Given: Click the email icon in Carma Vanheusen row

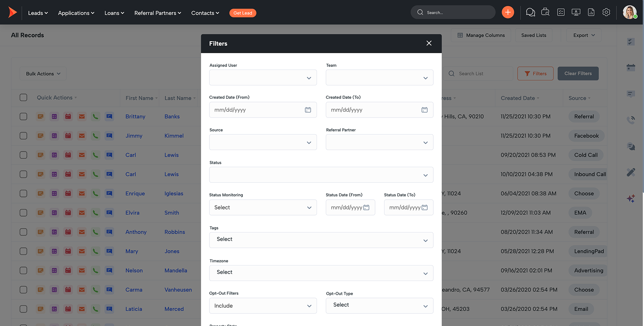Looking at the screenshot, I should pyautogui.click(x=82, y=290).
